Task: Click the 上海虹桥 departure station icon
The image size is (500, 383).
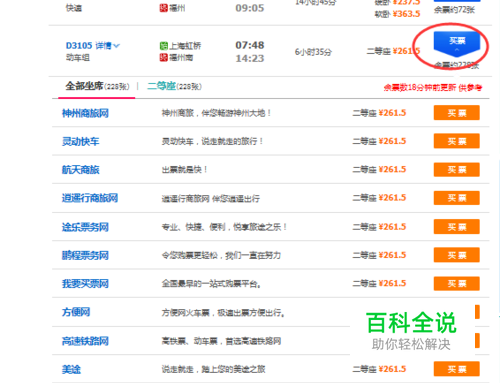Action: pos(163,46)
